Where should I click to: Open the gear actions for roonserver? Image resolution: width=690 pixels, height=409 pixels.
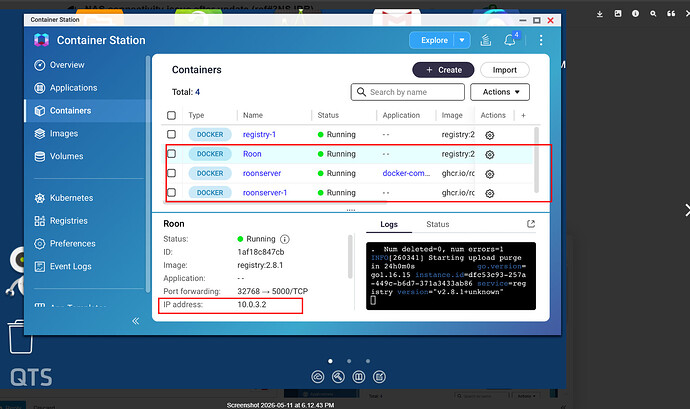tap(489, 174)
